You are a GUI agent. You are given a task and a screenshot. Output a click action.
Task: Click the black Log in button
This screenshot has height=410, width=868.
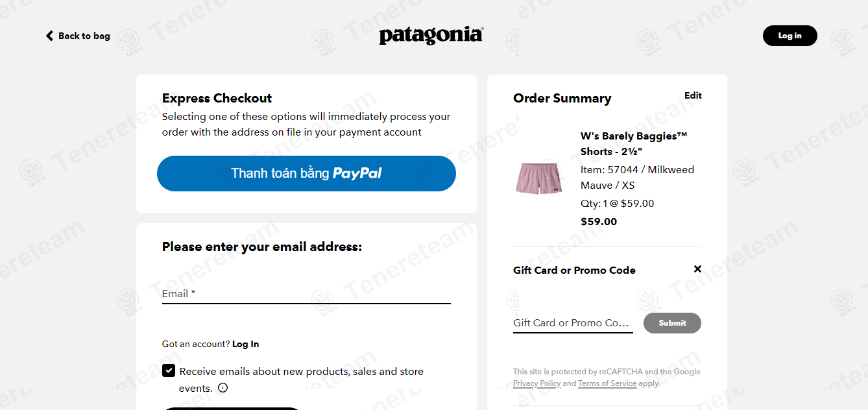[x=790, y=36]
